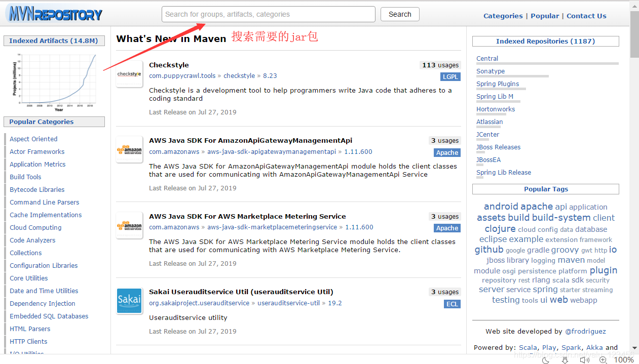Open the Cache Implementations category
The width and height of the screenshot is (639, 364).
pos(46,215)
